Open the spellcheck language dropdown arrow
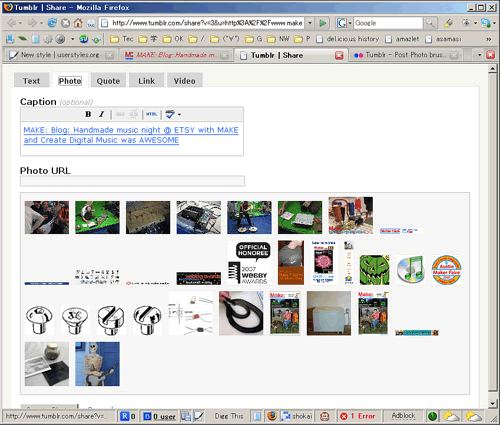The width and height of the screenshot is (500, 425). coord(179,115)
